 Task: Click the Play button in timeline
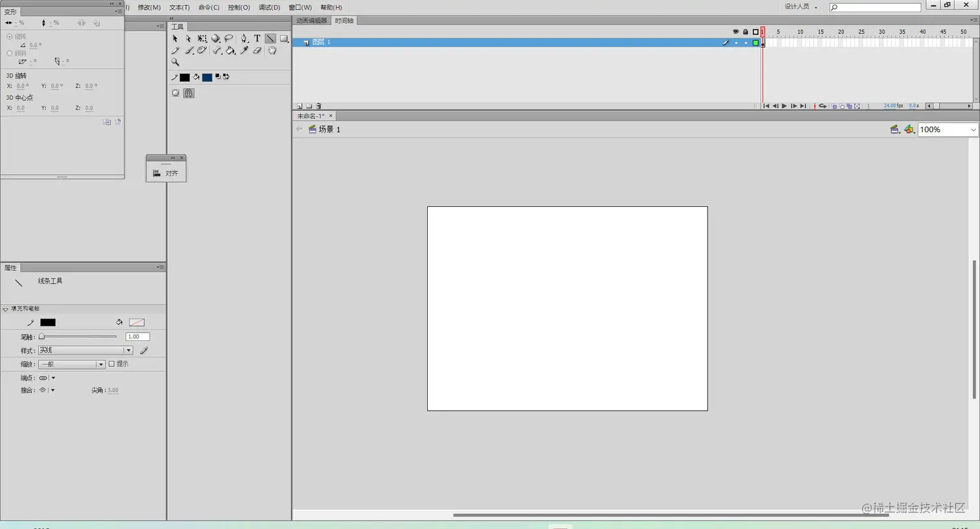[784, 106]
